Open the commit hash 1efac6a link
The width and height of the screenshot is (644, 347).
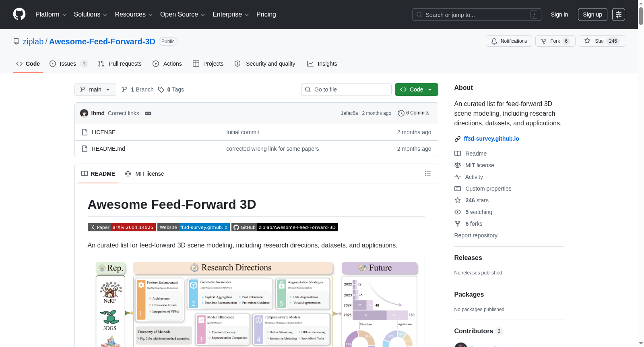[349, 113]
